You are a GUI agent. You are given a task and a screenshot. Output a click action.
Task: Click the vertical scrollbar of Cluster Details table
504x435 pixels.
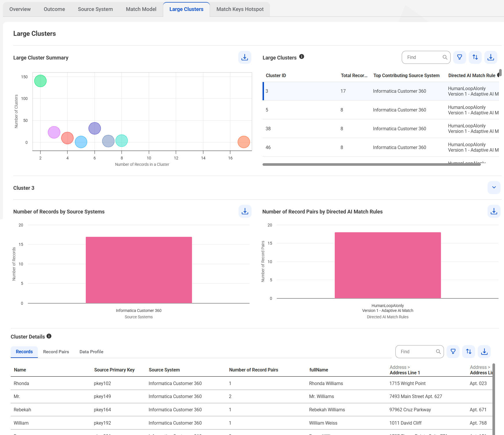point(494,399)
